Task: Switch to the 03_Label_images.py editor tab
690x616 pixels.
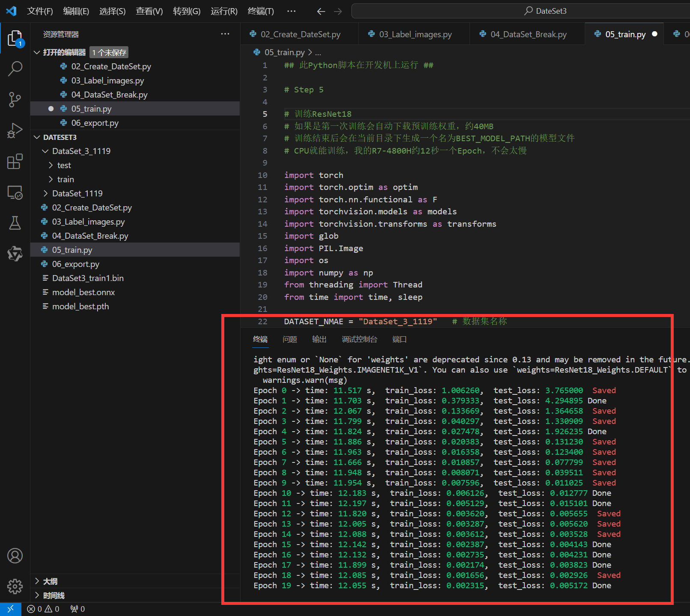Action: [x=415, y=34]
